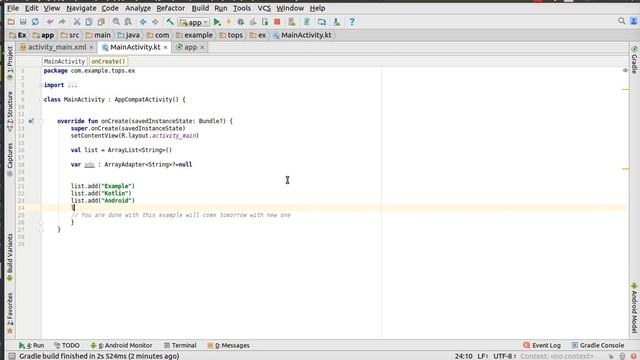Build project with the hammer icon

coord(170,22)
